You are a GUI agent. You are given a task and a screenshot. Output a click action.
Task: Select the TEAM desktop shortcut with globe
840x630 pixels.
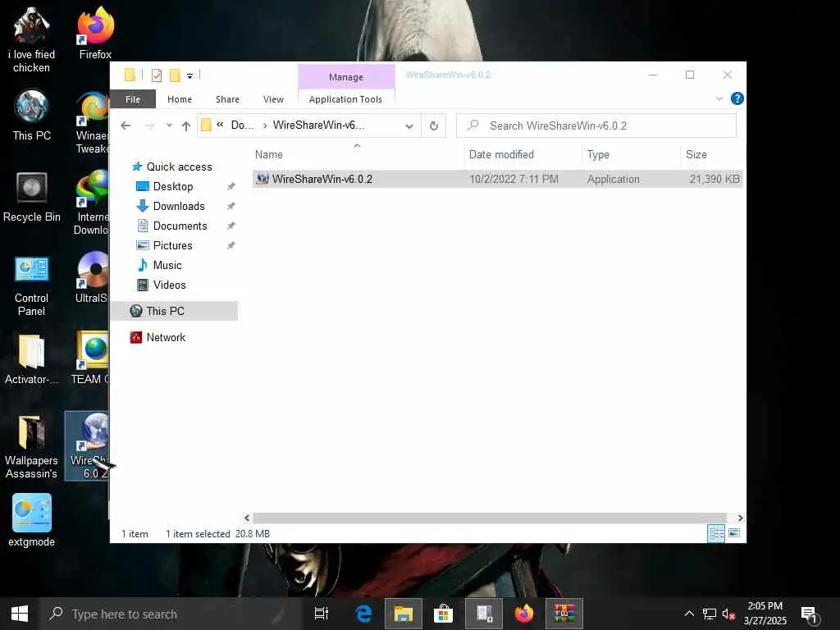[90, 358]
